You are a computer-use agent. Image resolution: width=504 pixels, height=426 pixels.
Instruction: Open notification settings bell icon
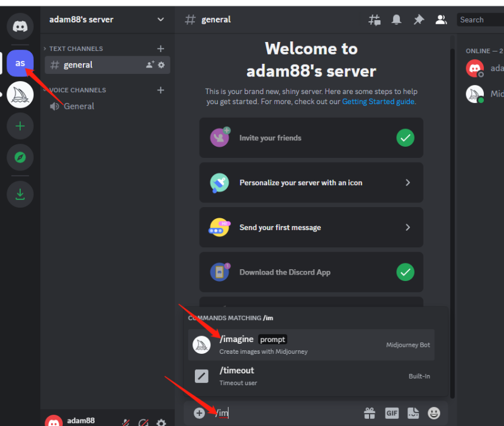point(396,20)
